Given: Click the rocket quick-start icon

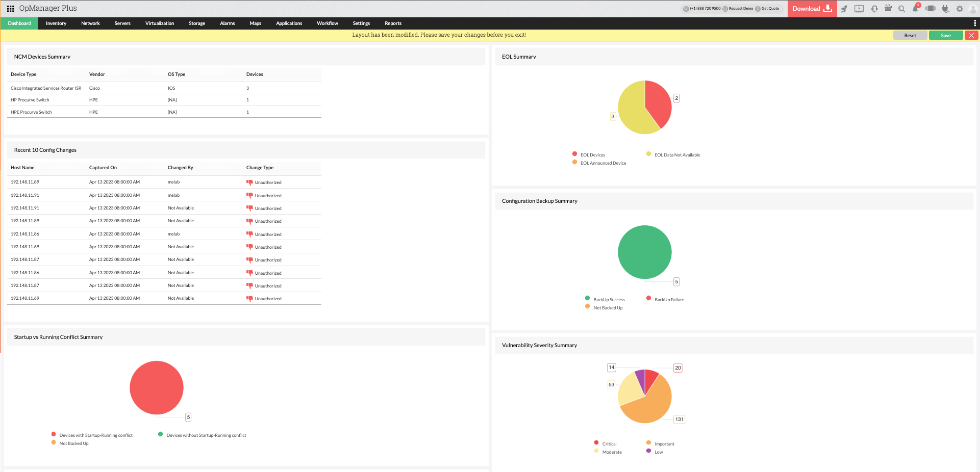Looking at the screenshot, I should click(844, 9).
